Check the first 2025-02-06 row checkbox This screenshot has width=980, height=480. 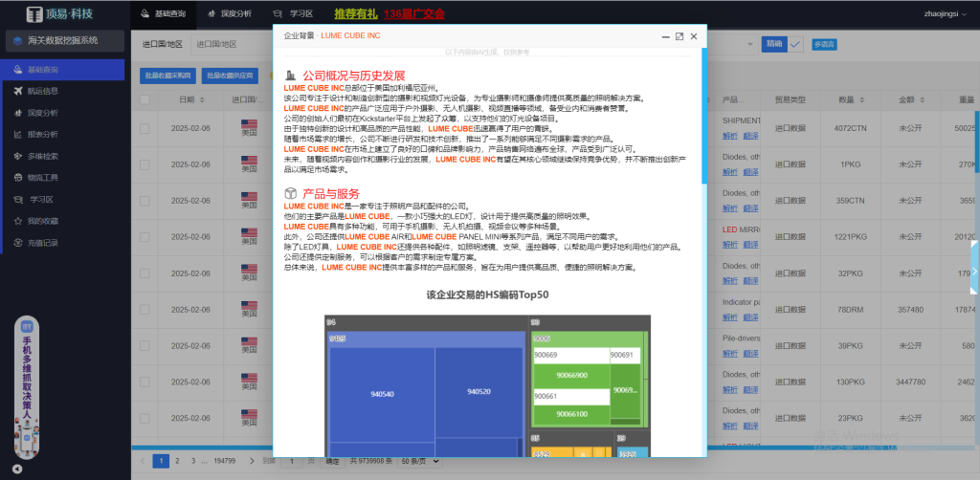pyautogui.click(x=145, y=128)
